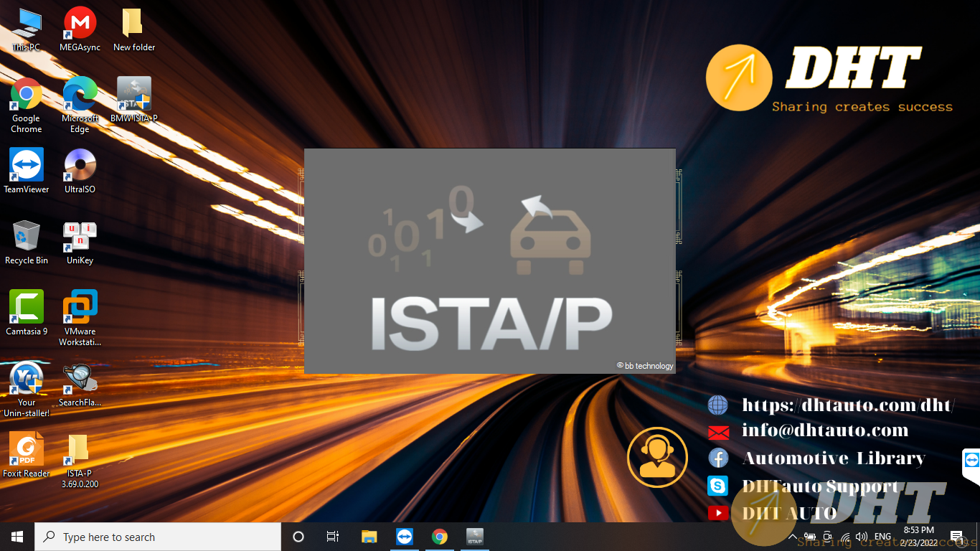This screenshot has height=551, width=980.
Task: Click the Type here to search box
Action: 158,537
